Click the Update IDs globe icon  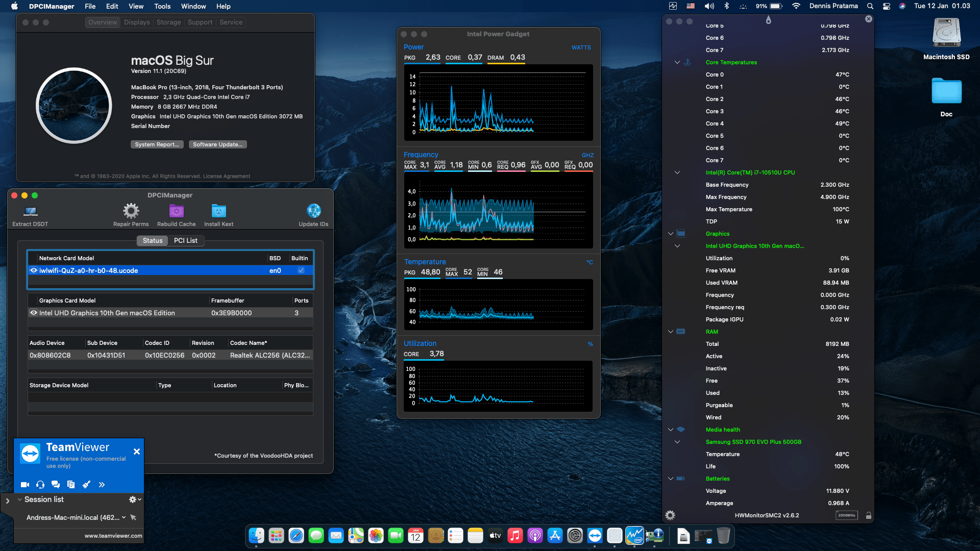(x=313, y=210)
